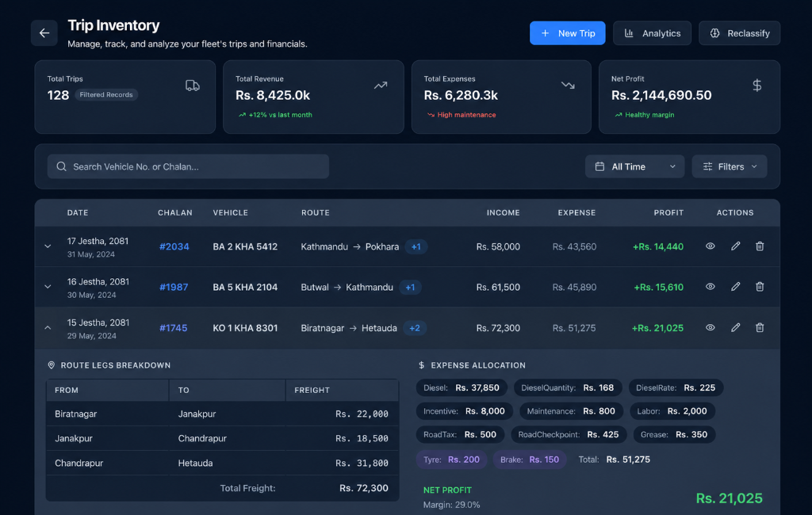Go back using the arrow button
The image size is (812, 515).
[x=44, y=33]
